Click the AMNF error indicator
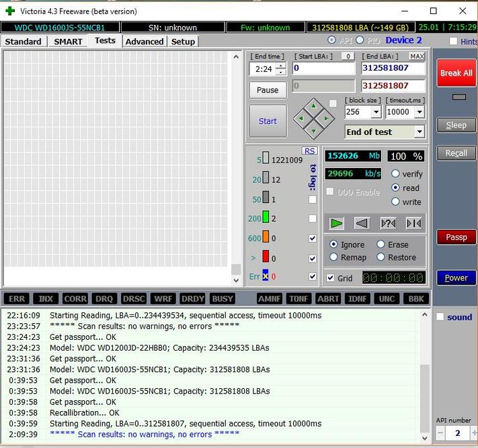478x448 pixels. click(x=270, y=299)
